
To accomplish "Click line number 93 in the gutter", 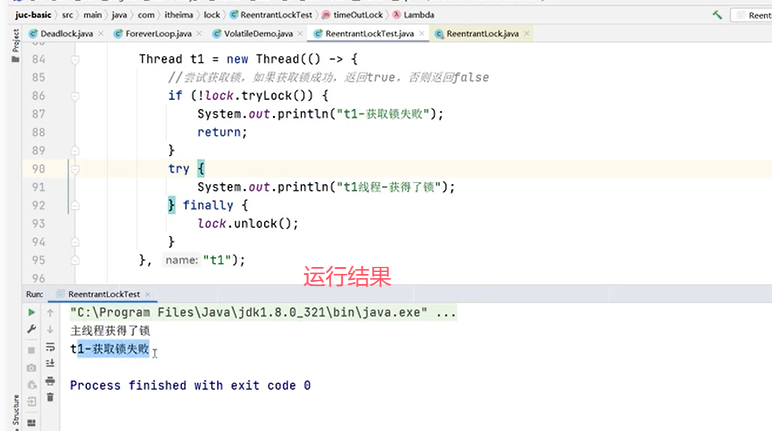I will click(38, 224).
